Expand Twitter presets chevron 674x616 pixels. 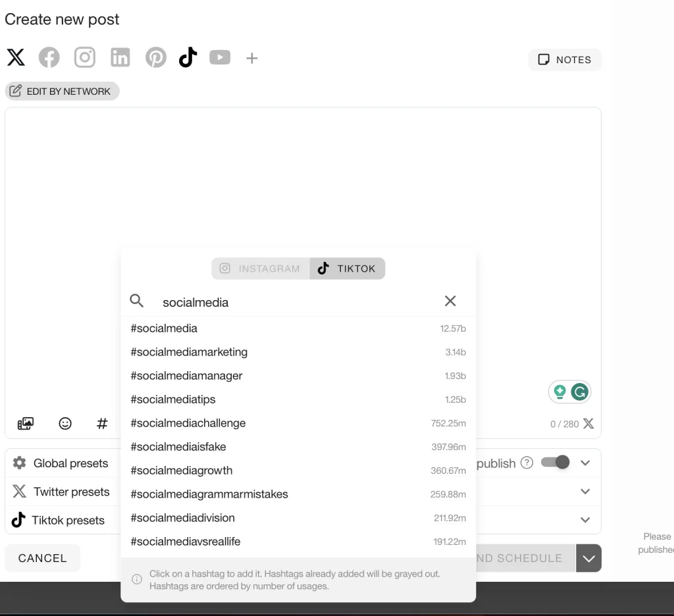[585, 492]
